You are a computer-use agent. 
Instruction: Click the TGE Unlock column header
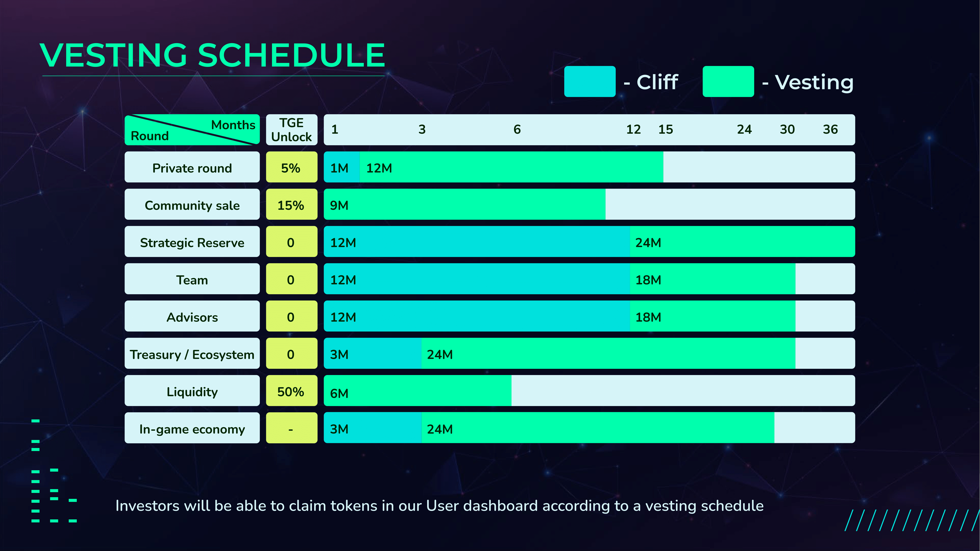point(292,130)
